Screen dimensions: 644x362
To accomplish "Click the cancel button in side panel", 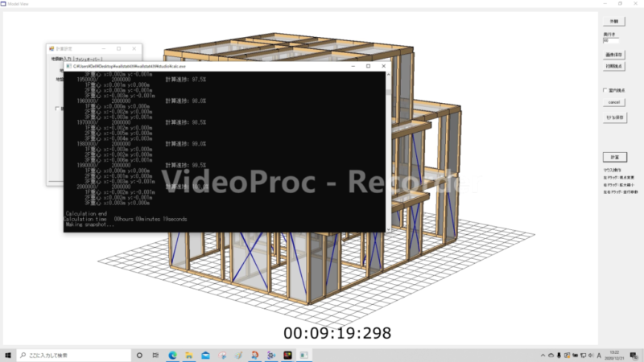I will pyautogui.click(x=614, y=102).
